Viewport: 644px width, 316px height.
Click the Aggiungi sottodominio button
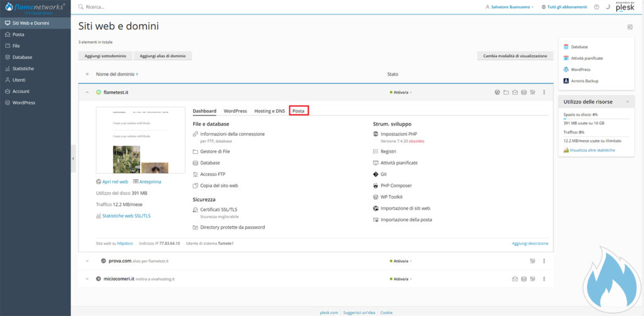pyautogui.click(x=106, y=56)
